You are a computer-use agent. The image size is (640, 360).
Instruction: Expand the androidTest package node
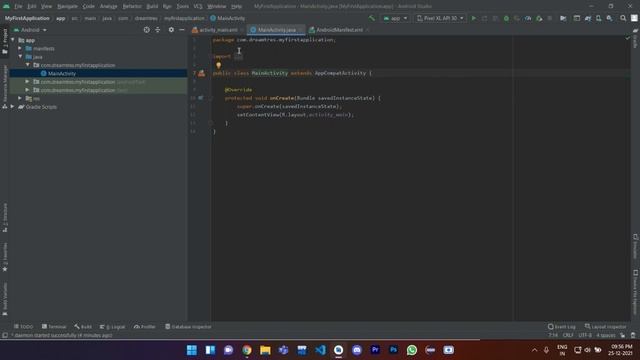coord(28,82)
